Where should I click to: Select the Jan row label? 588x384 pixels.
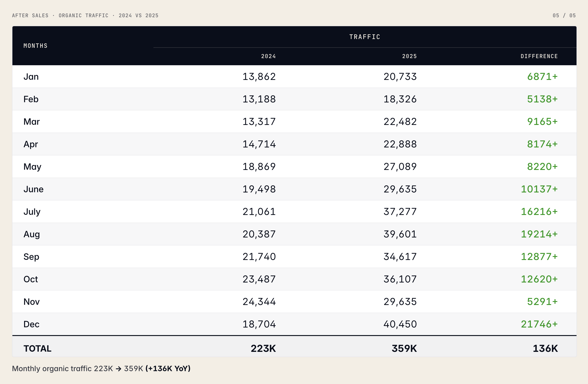(31, 77)
